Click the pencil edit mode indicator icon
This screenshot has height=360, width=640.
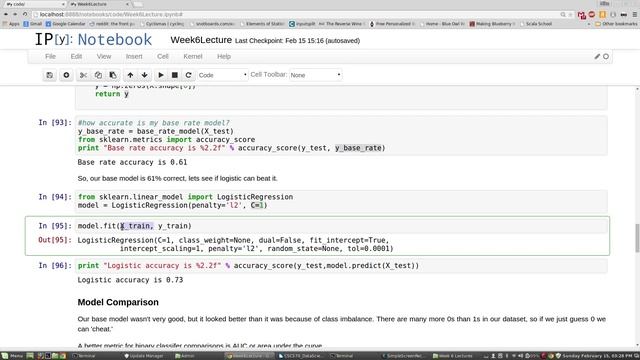click(597, 56)
